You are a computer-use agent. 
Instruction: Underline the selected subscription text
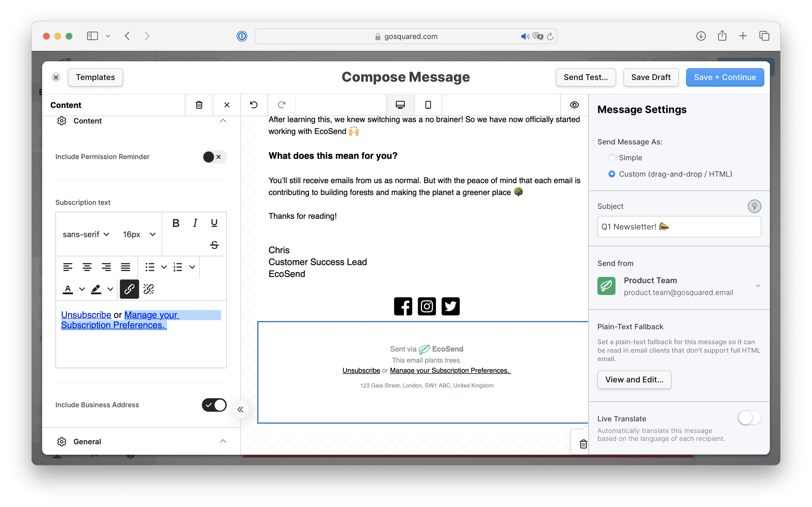[214, 223]
